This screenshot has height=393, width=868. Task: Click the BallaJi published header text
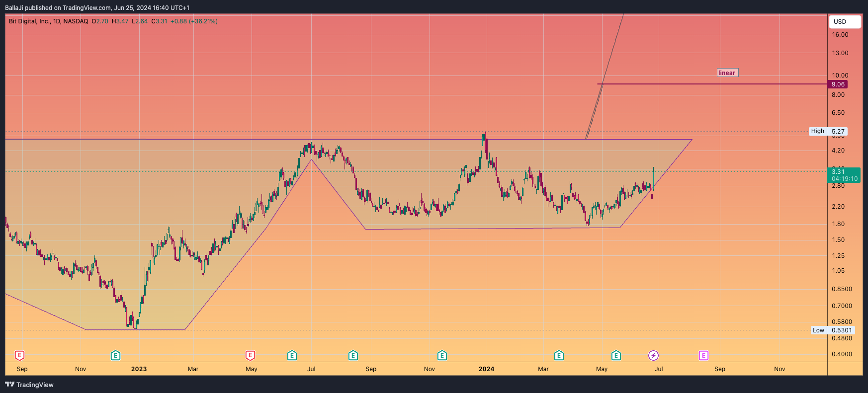(97, 7)
